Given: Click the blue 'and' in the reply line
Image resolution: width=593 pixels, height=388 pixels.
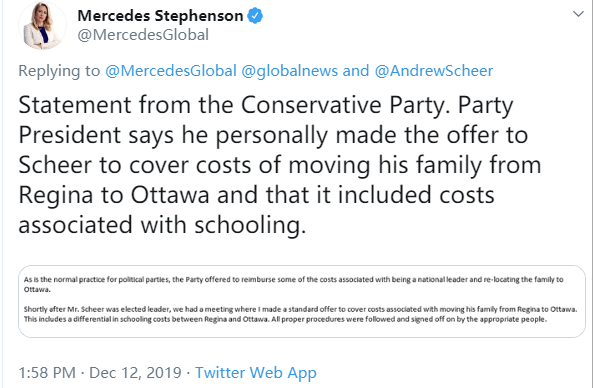Looking at the screenshot, I should click(x=356, y=71).
